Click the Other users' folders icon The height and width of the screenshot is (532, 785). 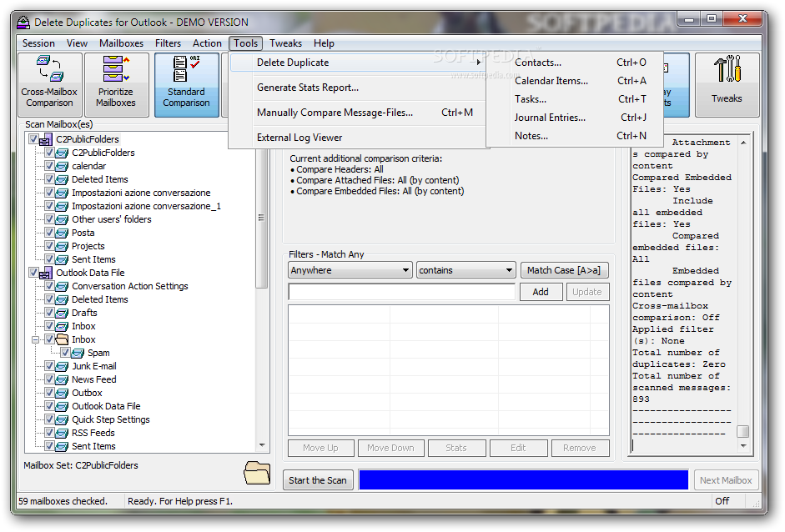click(x=62, y=219)
